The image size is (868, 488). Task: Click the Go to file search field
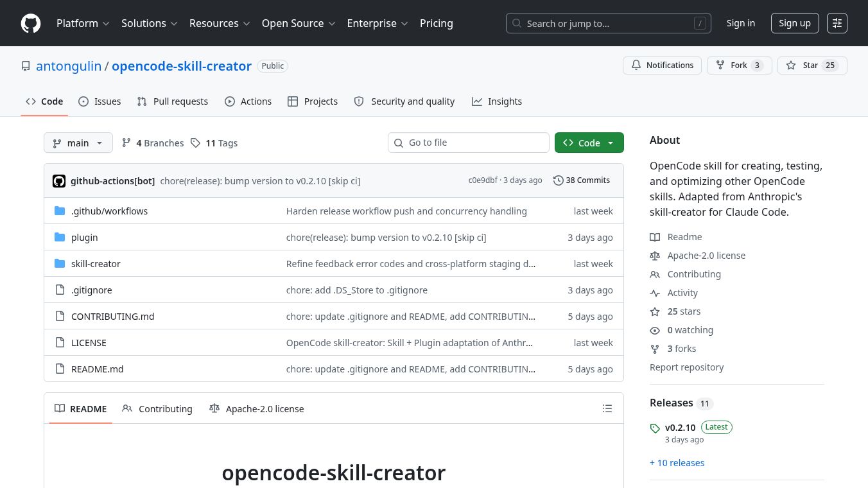click(469, 143)
